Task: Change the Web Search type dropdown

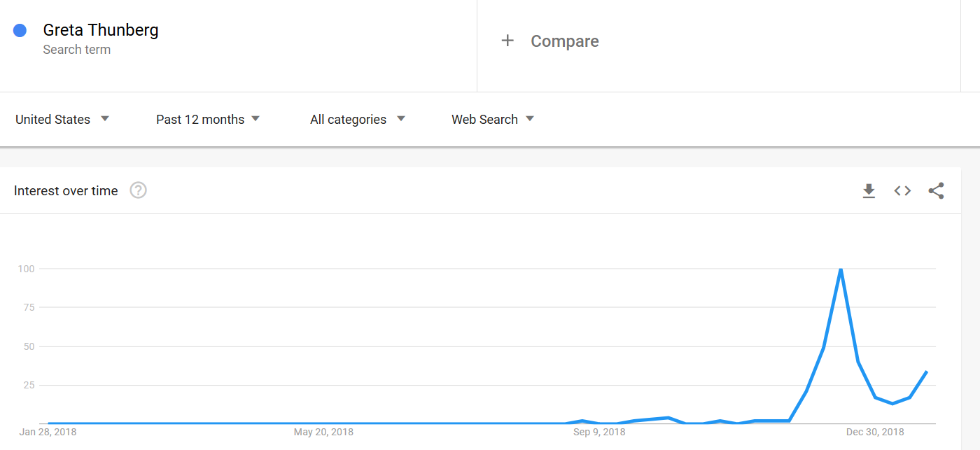Action: (x=493, y=120)
